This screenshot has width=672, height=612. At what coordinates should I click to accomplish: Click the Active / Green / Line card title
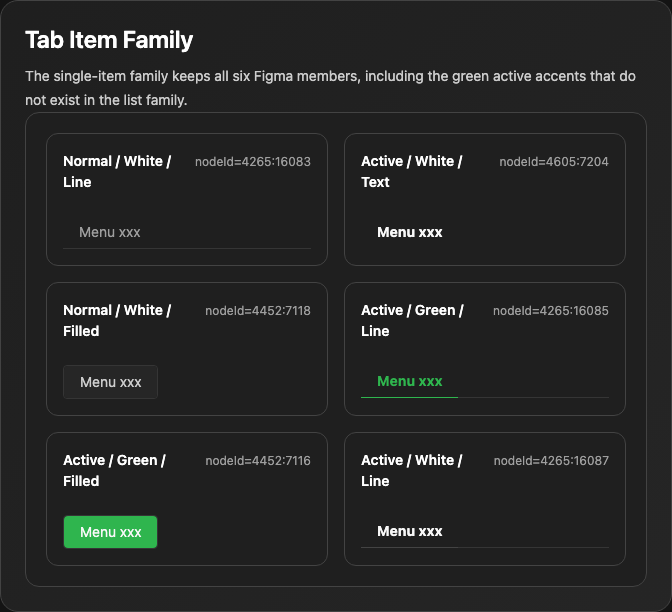412,321
